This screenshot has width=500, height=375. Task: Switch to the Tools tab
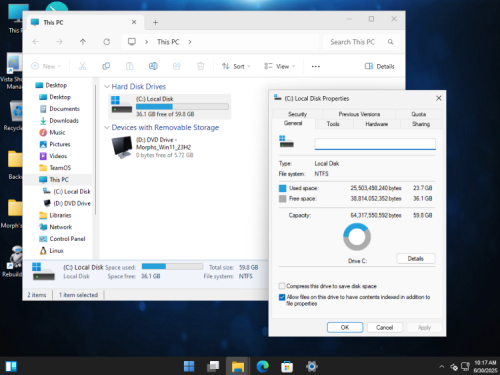click(333, 124)
